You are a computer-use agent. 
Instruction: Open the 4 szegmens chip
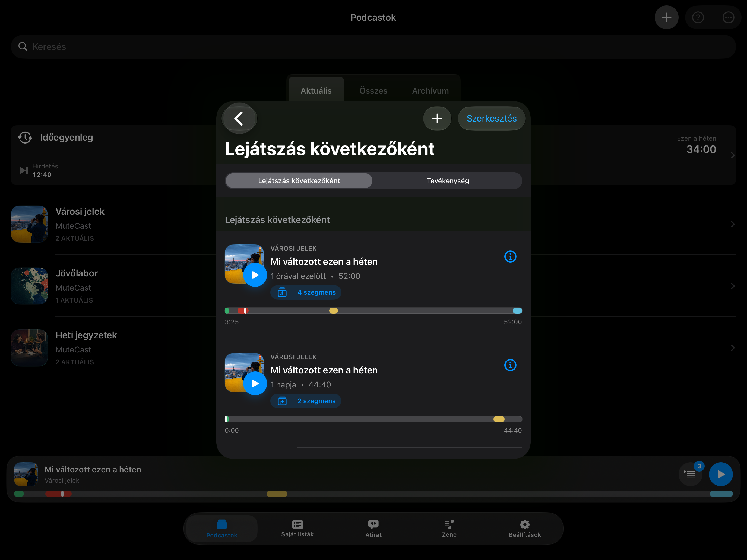pos(306,292)
